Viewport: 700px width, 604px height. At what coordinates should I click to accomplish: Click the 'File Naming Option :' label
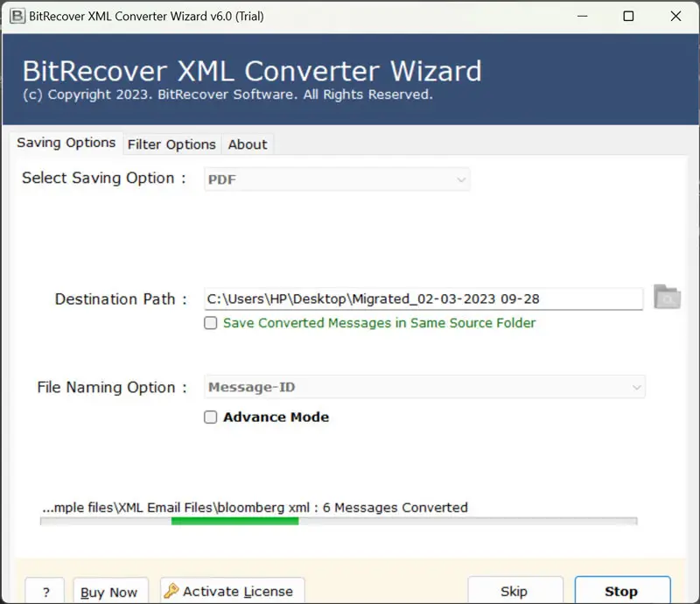point(112,387)
